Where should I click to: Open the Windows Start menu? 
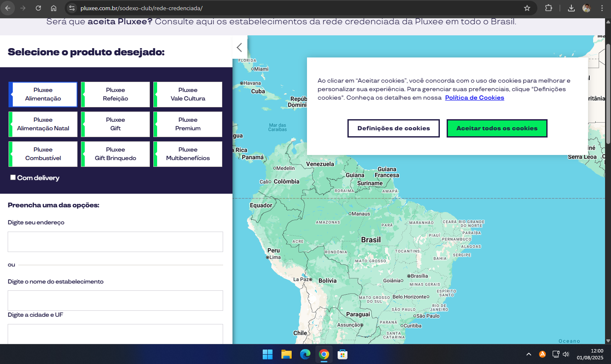(267, 354)
